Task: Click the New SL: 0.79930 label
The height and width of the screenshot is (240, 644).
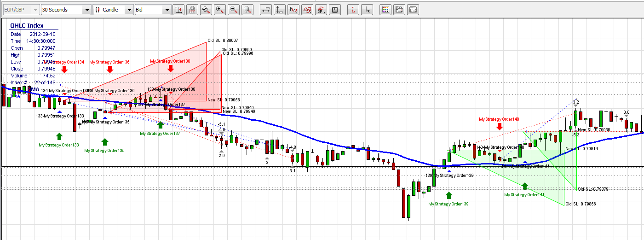Action: click(594, 130)
